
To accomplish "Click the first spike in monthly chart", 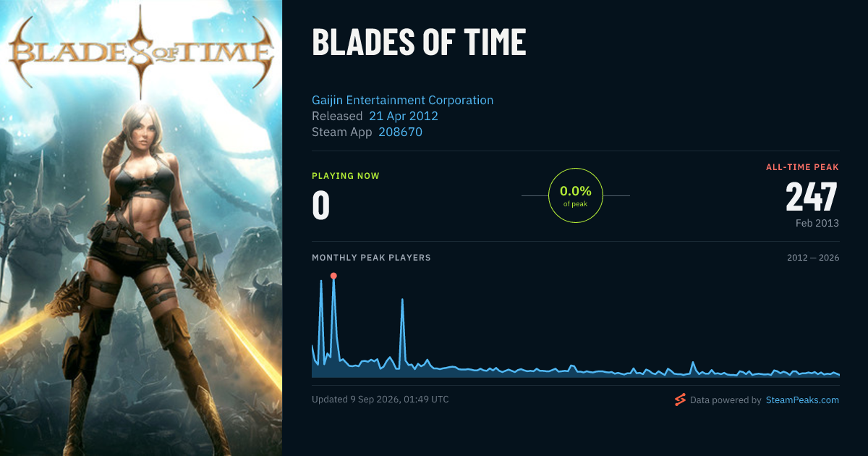I will click(320, 281).
